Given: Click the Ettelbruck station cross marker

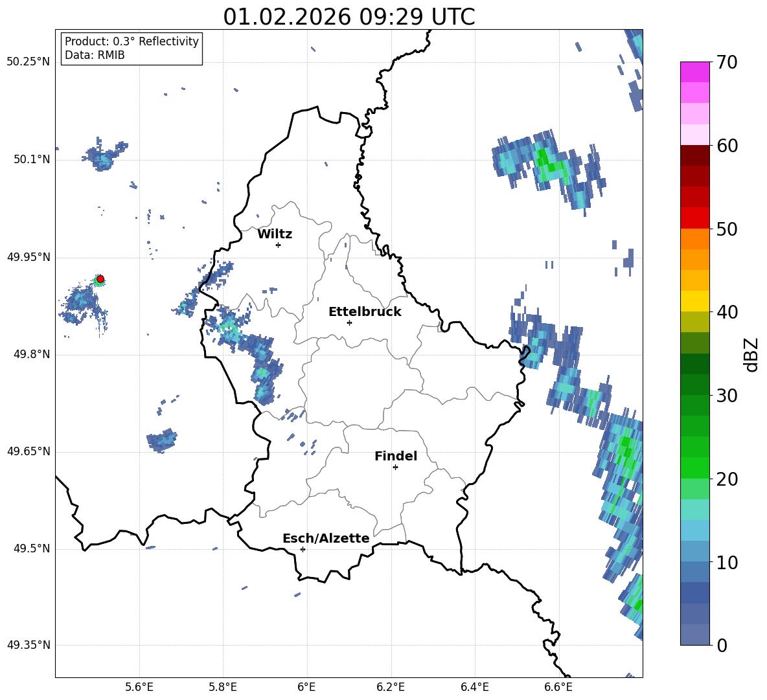Looking at the screenshot, I should pyautogui.click(x=349, y=322).
